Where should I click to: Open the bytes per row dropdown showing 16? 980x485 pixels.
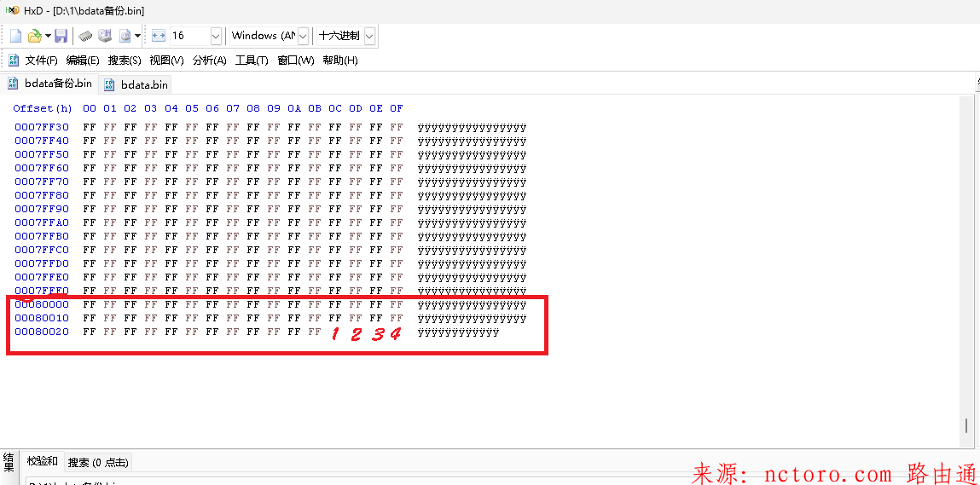(215, 36)
